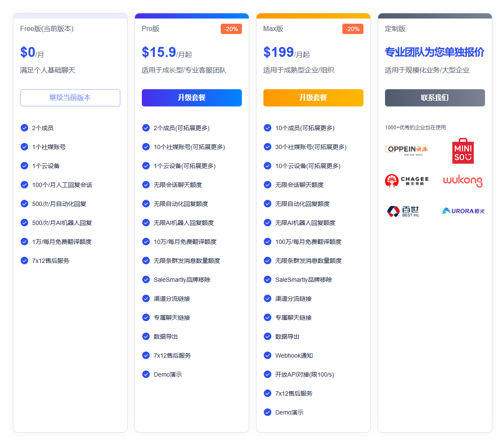The height and width of the screenshot is (446, 504).
Task: Click check icon beside 10万/每月免费翻译额度
Action: pyautogui.click(x=146, y=242)
